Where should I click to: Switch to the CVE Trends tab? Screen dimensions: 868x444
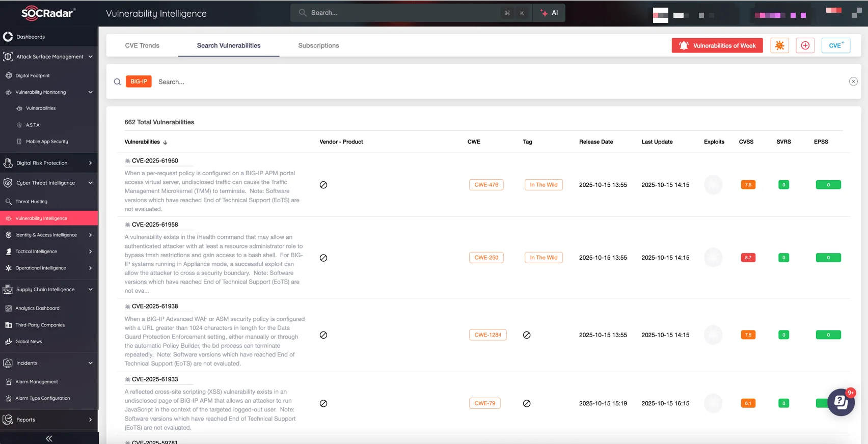click(x=142, y=45)
